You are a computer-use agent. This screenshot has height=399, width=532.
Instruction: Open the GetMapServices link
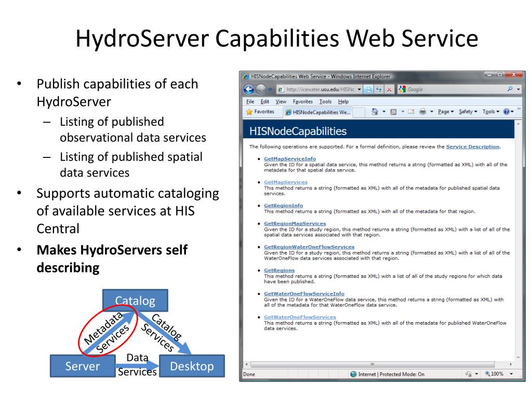click(x=286, y=182)
